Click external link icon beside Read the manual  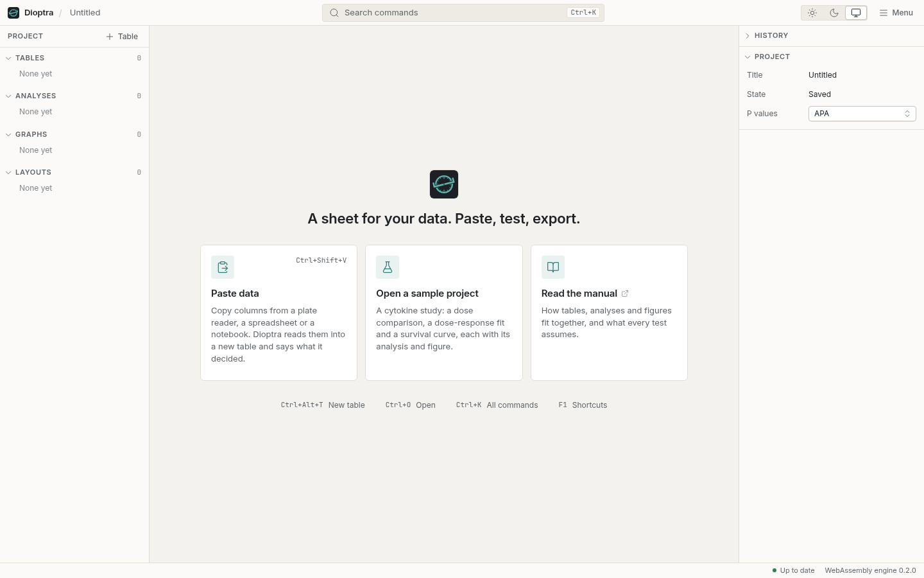(625, 293)
